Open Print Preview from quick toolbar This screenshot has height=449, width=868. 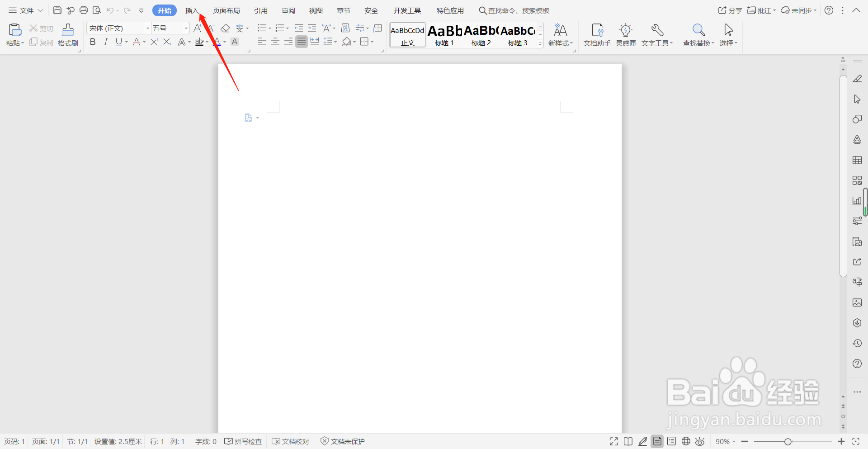click(97, 10)
